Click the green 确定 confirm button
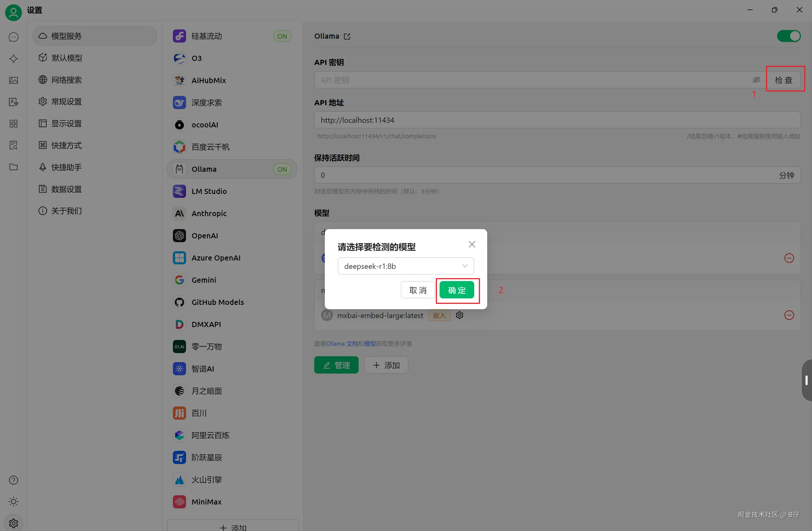This screenshot has width=812, height=531. coord(457,290)
